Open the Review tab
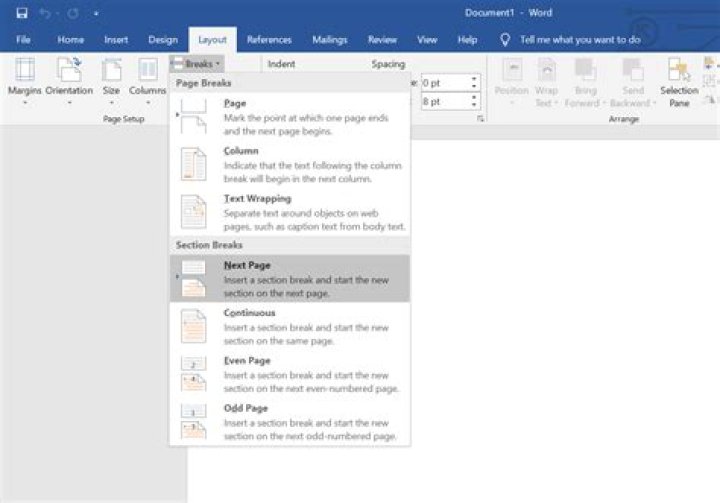The width and height of the screenshot is (720, 503). (x=382, y=40)
